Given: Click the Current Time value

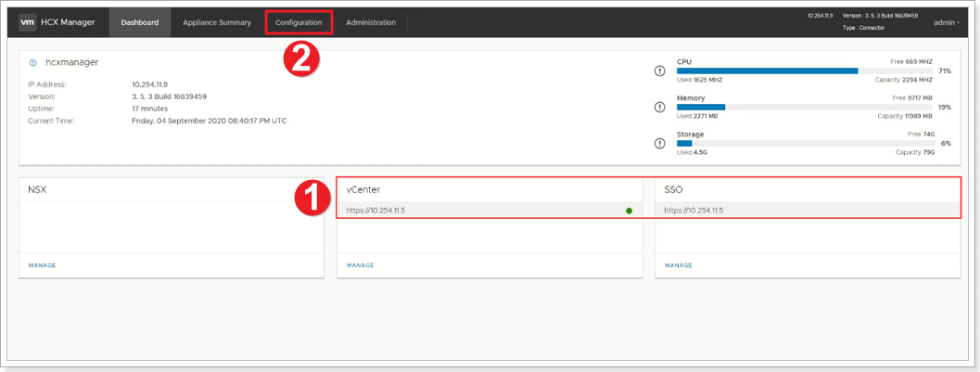Looking at the screenshot, I should click(x=210, y=121).
